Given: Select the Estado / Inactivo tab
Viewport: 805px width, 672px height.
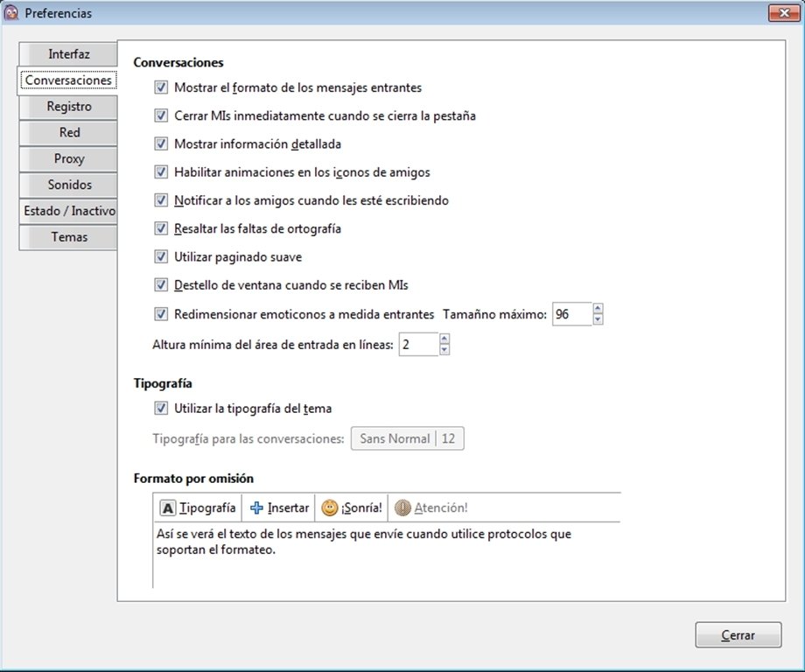Looking at the screenshot, I should 68,211.
